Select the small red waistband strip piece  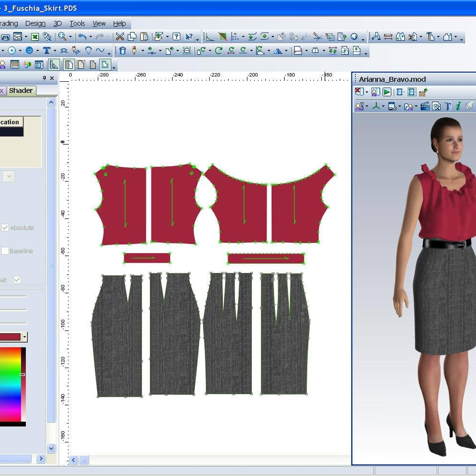[147, 258]
